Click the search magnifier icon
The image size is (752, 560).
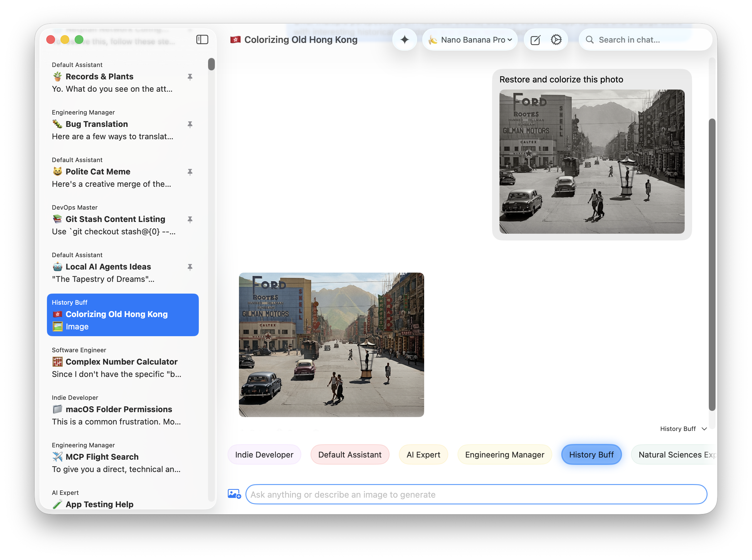(x=590, y=40)
